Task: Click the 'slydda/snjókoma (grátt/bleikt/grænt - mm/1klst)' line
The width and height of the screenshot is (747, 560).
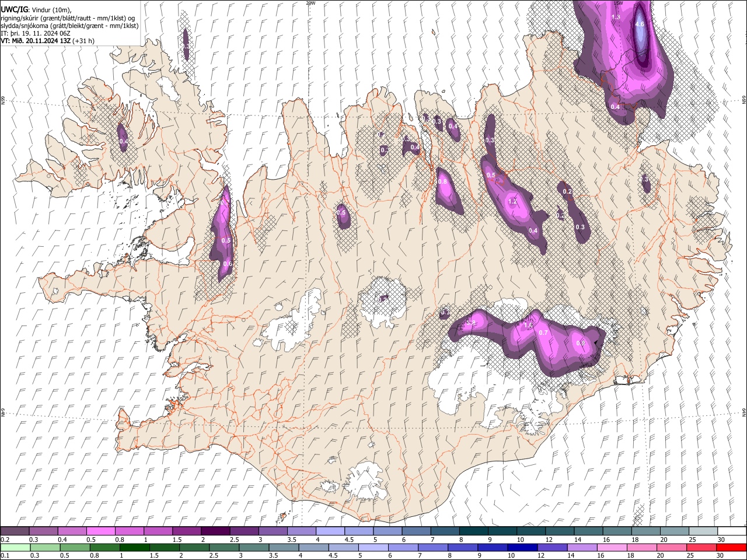Action: (69, 26)
